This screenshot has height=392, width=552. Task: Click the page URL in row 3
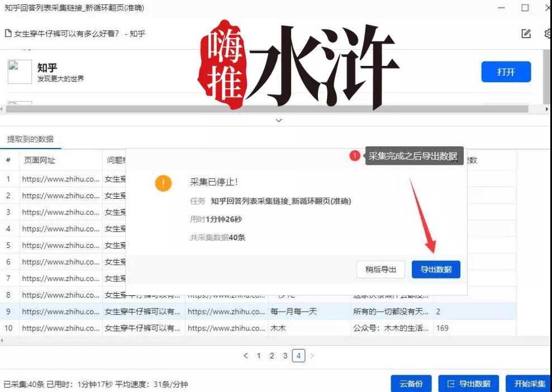point(60,212)
